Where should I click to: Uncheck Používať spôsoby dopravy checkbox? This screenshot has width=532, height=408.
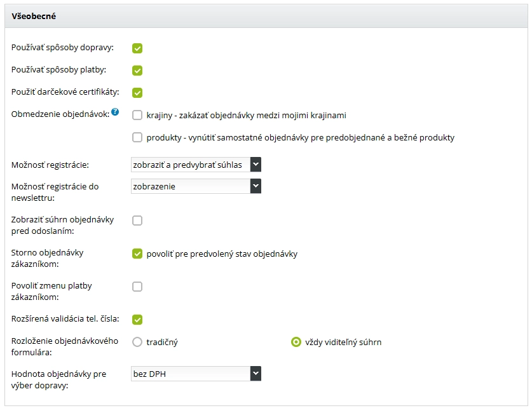pos(137,48)
